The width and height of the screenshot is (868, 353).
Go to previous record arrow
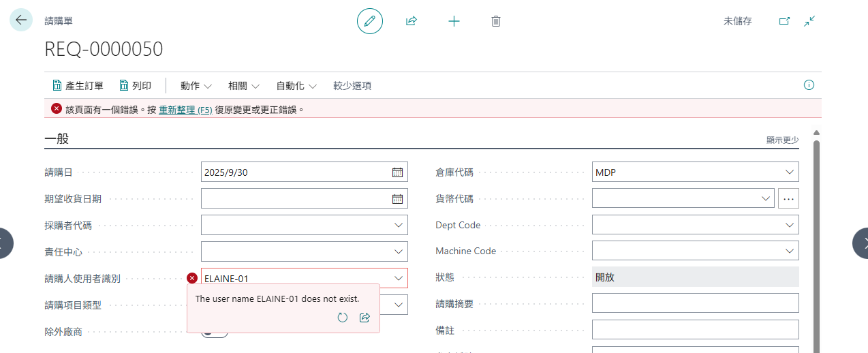pos(5,243)
